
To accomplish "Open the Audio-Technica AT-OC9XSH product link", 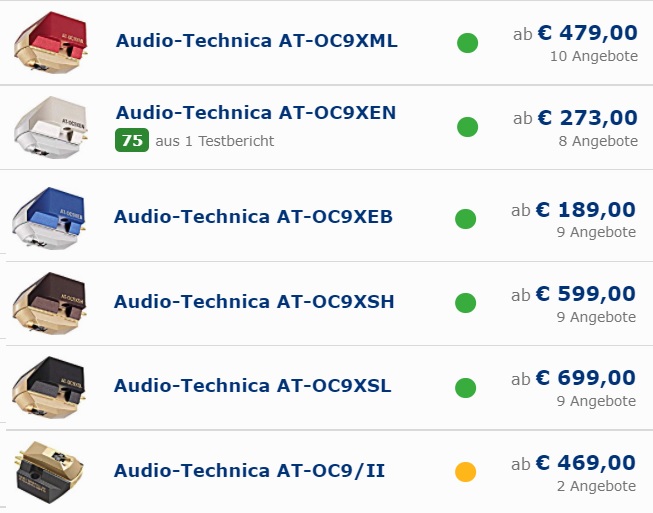I will 254,302.
